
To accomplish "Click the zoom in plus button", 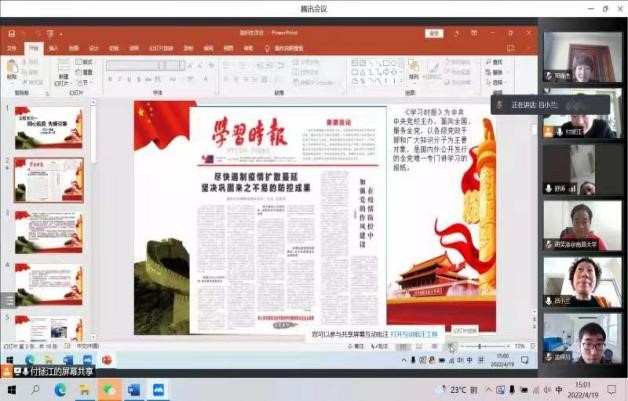I will coord(509,346).
